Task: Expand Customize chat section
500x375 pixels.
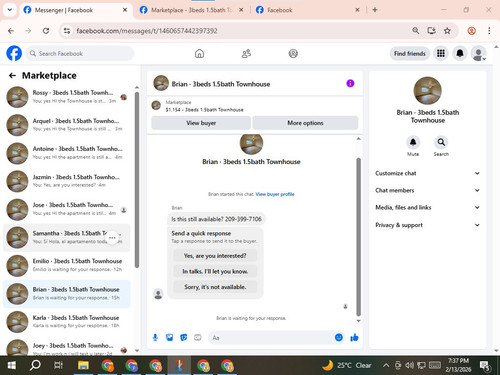Action: coord(428,173)
